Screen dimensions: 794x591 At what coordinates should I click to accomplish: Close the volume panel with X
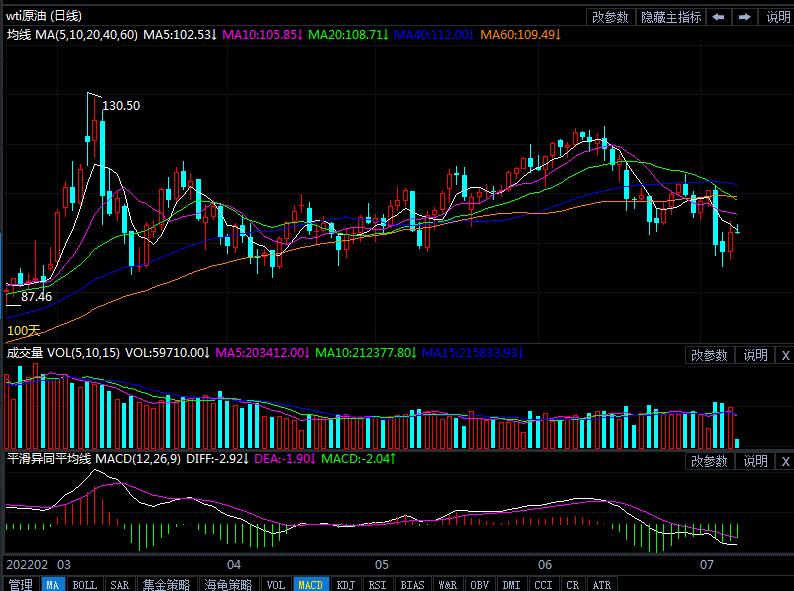784,355
